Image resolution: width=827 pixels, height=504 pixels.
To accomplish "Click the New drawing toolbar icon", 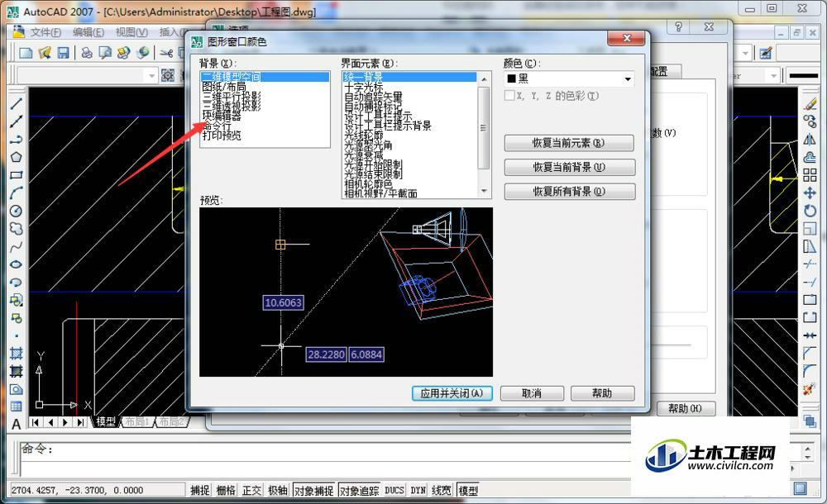I will 26,53.
